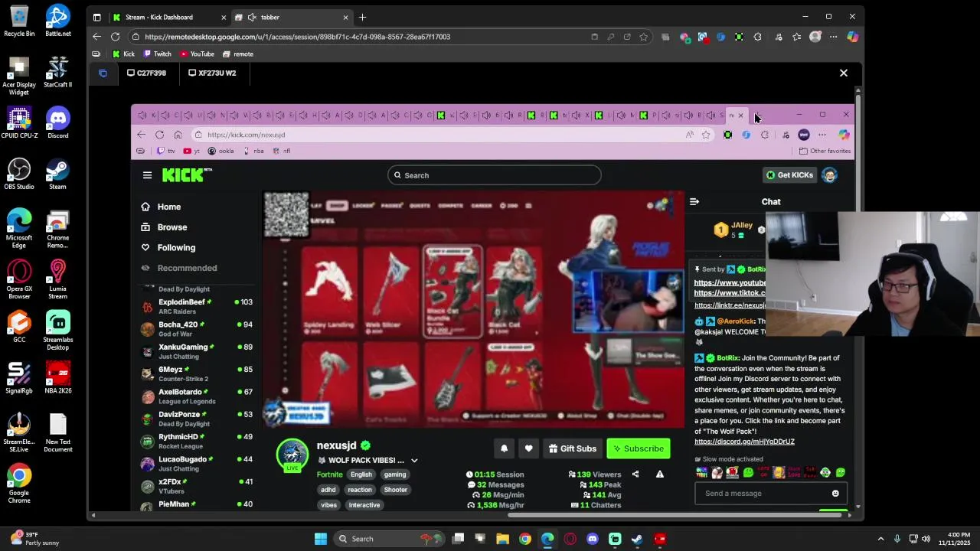Click the gaming tag
Viewport: 980px width, 551px height.
point(395,474)
